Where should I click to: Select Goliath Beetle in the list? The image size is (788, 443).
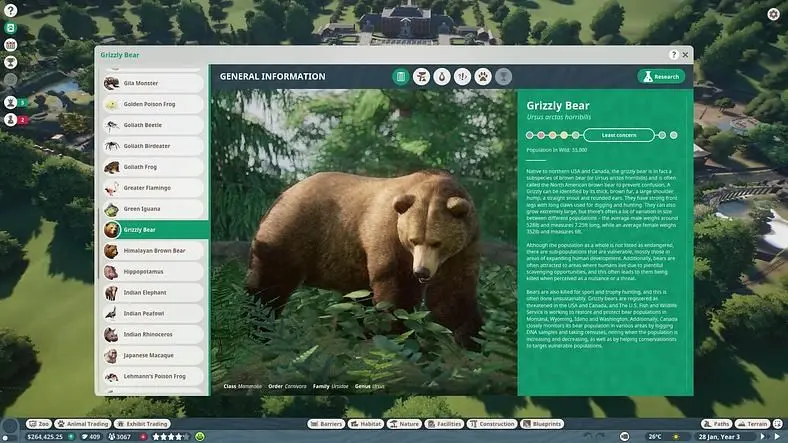153,125
